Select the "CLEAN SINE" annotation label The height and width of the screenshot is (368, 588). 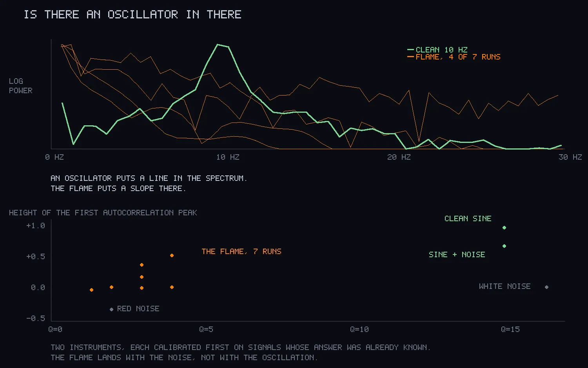pos(468,218)
